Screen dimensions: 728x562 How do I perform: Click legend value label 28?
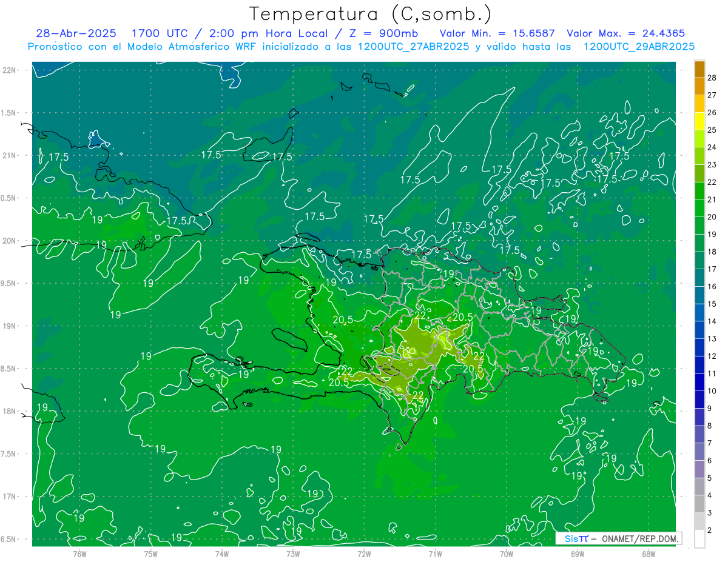pyautogui.click(x=712, y=78)
